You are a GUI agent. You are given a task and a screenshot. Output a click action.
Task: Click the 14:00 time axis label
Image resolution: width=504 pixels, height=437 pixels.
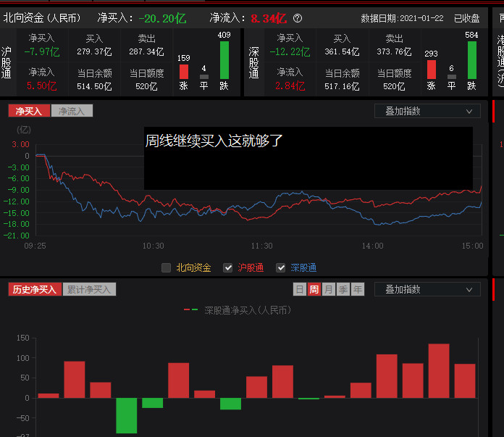[372, 246]
